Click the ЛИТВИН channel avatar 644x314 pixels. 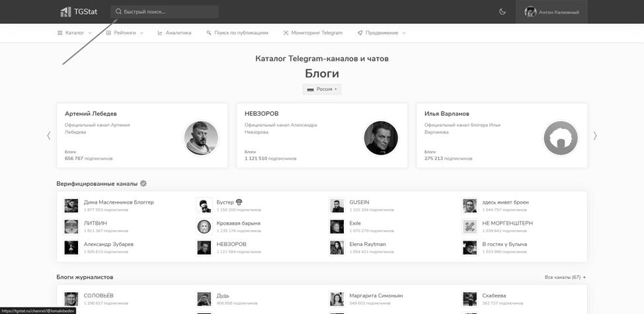pyautogui.click(x=71, y=227)
